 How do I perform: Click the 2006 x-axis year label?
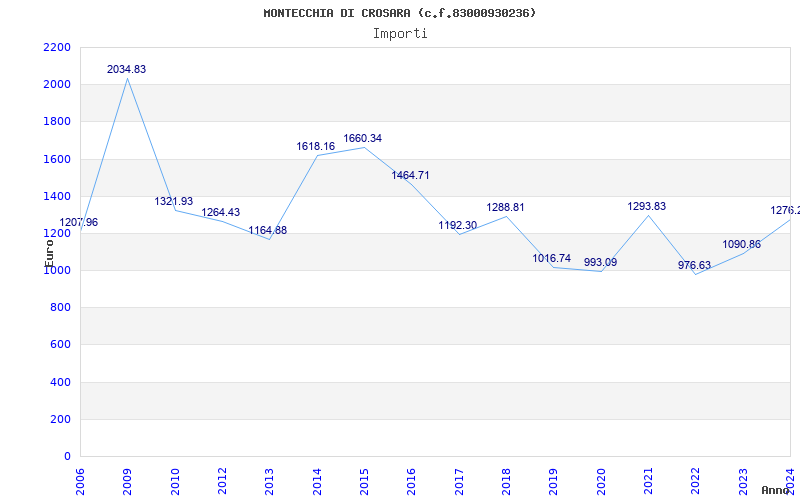[80, 481]
